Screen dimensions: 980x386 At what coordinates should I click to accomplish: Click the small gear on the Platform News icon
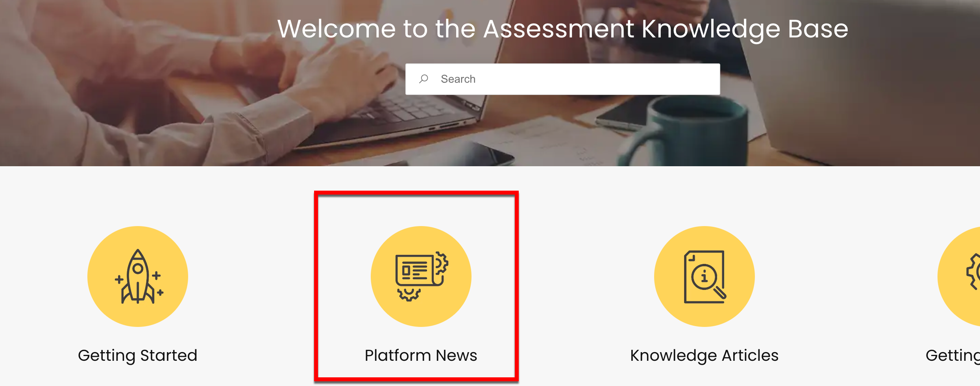[441, 263]
